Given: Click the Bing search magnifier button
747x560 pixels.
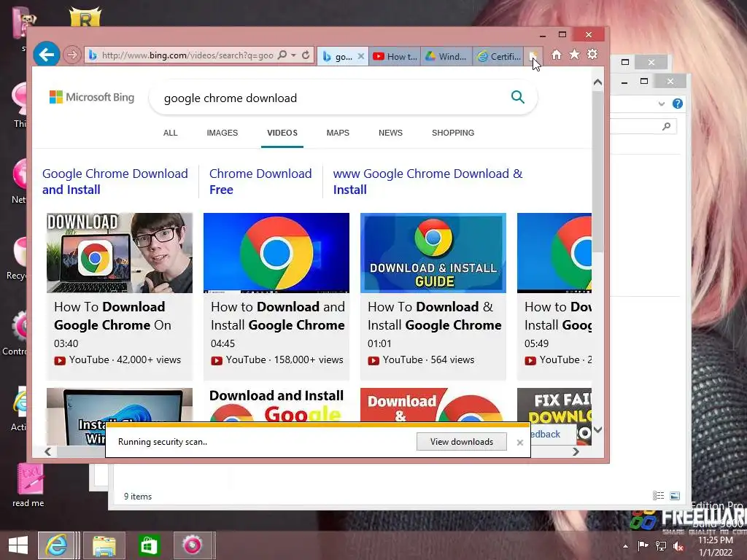Looking at the screenshot, I should [518, 97].
